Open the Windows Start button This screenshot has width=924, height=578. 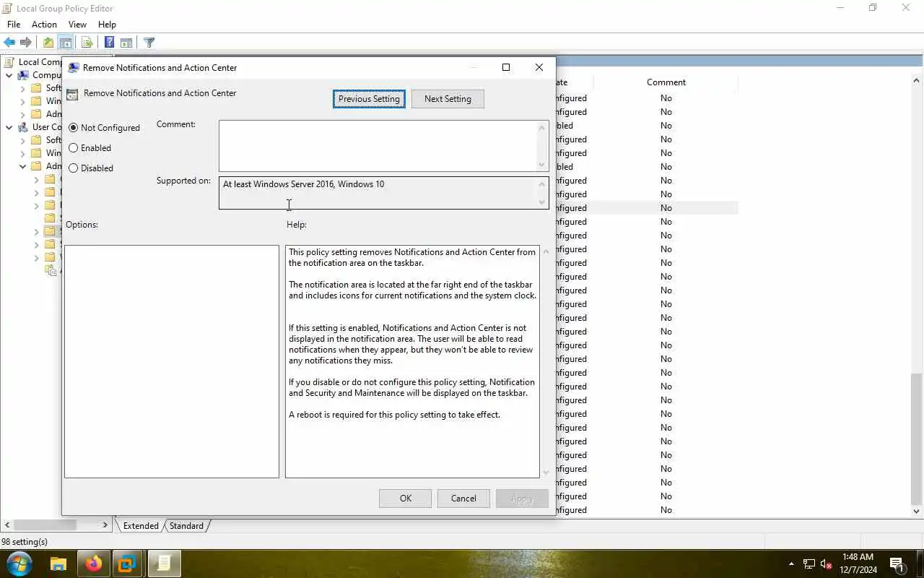[19, 564]
